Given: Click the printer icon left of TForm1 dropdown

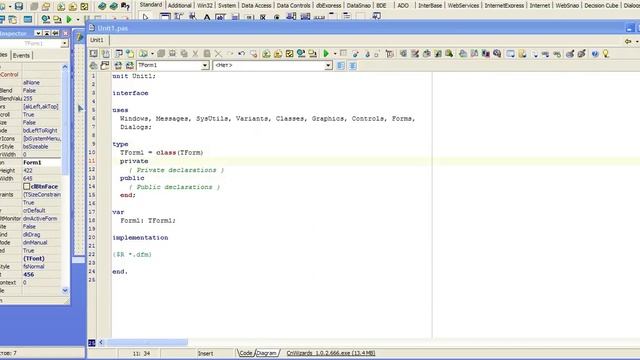Looking at the screenshot, I should (93, 65).
